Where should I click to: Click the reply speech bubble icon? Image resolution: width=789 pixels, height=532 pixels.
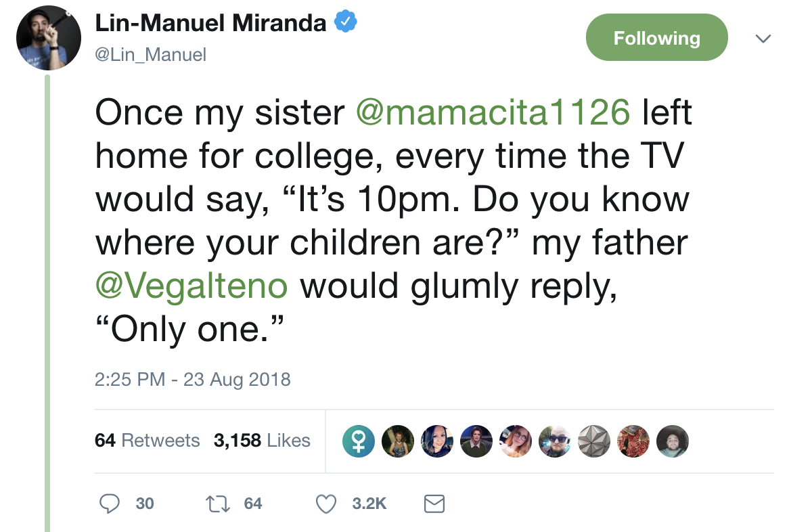(x=110, y=504)
